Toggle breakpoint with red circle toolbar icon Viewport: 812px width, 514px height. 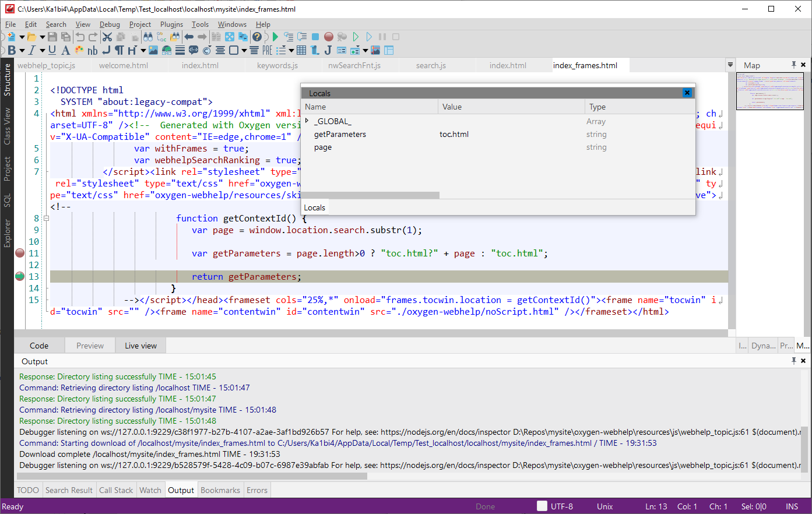click(x=329, y=37)
